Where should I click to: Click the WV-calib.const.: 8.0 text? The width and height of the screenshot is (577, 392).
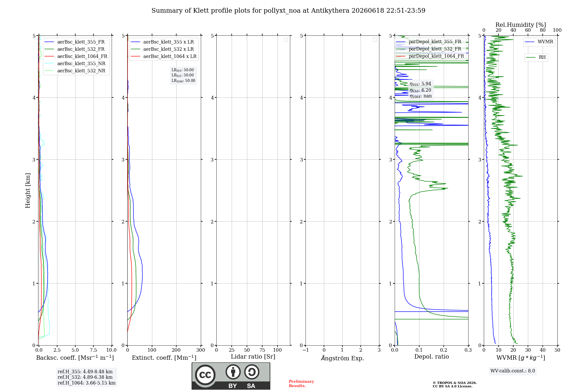[x=513, y=371]
